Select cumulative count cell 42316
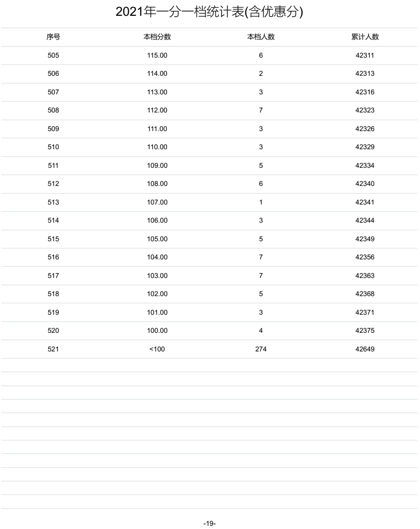This screenshot has height=529, width=420. point(365,92)
